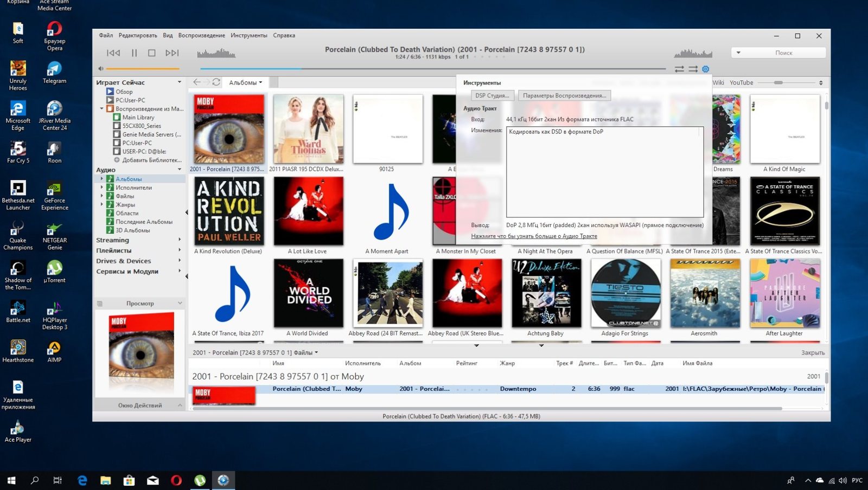Sort by Исполнитель column header
Image resolution: width=868 pixels, height=490 pixels.
point(363,363)
